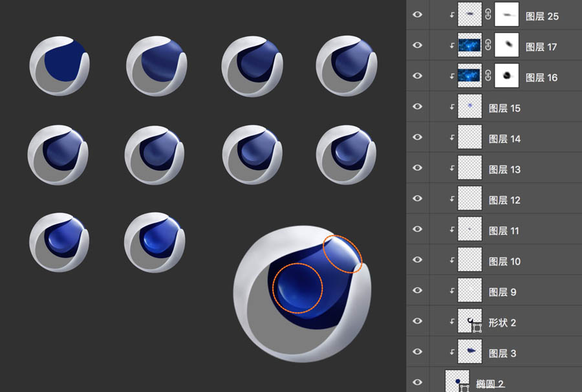582x392 pixels.
Task: Click the 图层 9 layer name
Action: tap(502, 292)
